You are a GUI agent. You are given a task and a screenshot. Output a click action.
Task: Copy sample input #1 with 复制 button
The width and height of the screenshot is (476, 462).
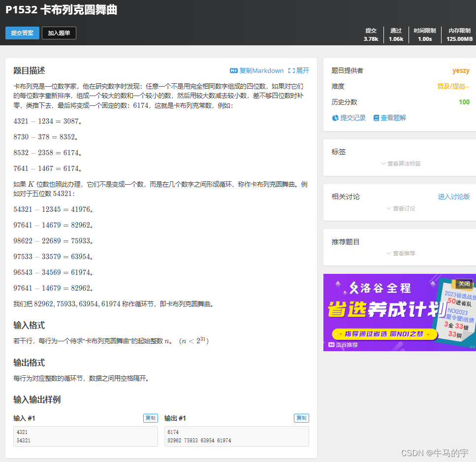(x=150, y=418)
